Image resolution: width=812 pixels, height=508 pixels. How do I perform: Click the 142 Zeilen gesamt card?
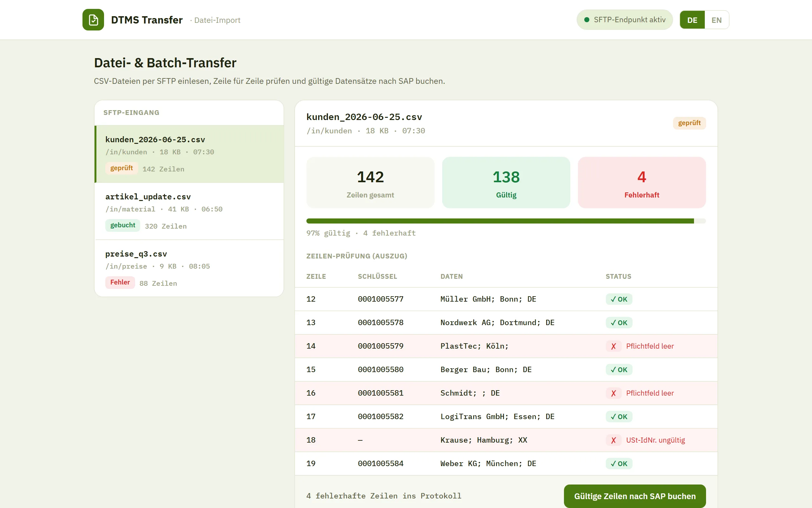[x=370, y=183]
